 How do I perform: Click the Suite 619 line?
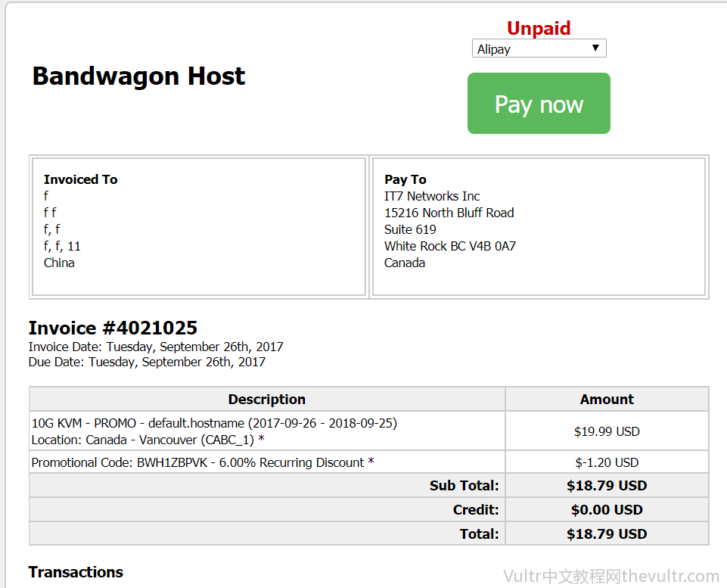[x=410, y=229]
